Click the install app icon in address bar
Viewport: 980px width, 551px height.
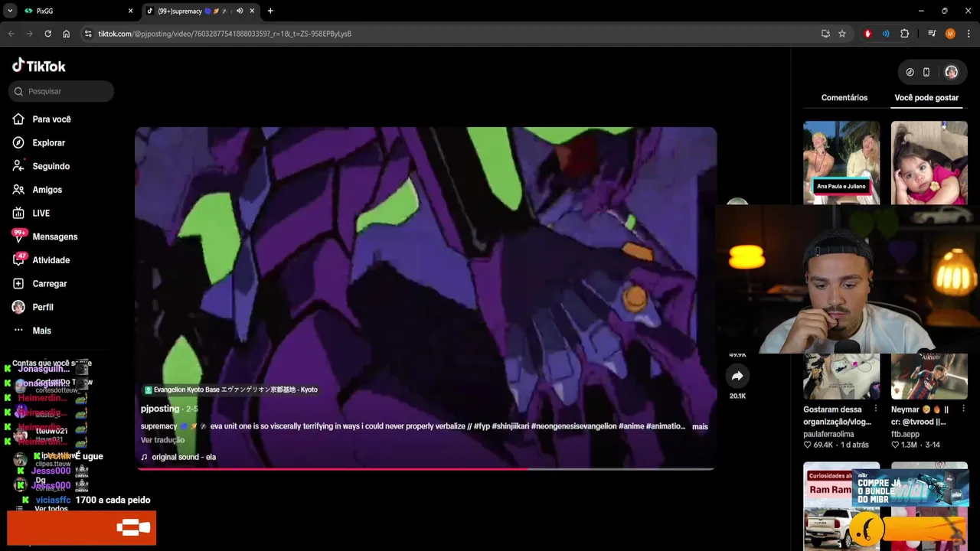click(x=825, y=34)
